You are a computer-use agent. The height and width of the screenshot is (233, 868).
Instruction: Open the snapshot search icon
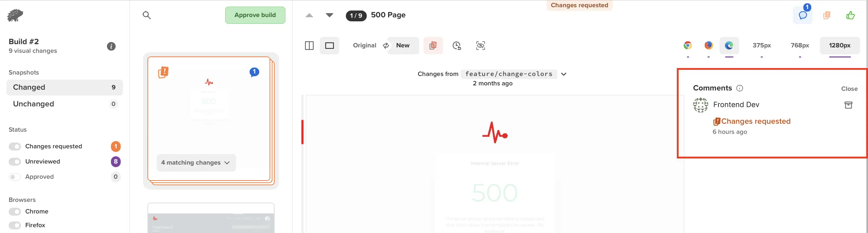point(146,15)
